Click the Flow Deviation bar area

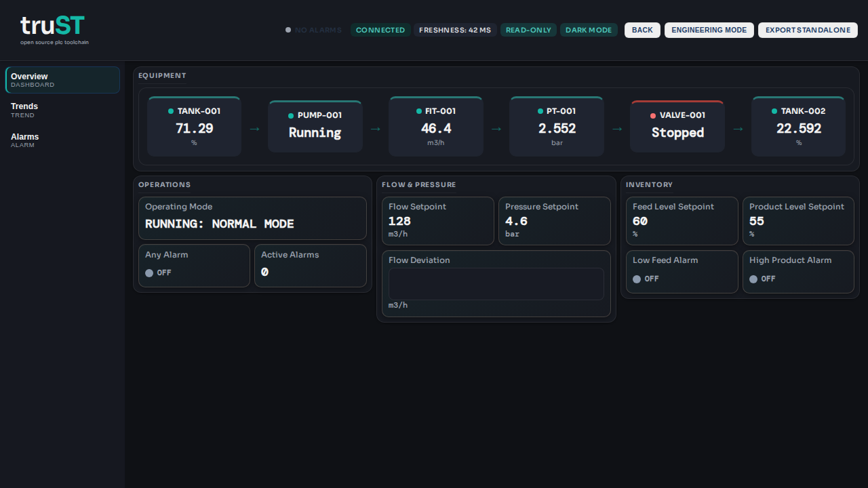tap(496, 284)
